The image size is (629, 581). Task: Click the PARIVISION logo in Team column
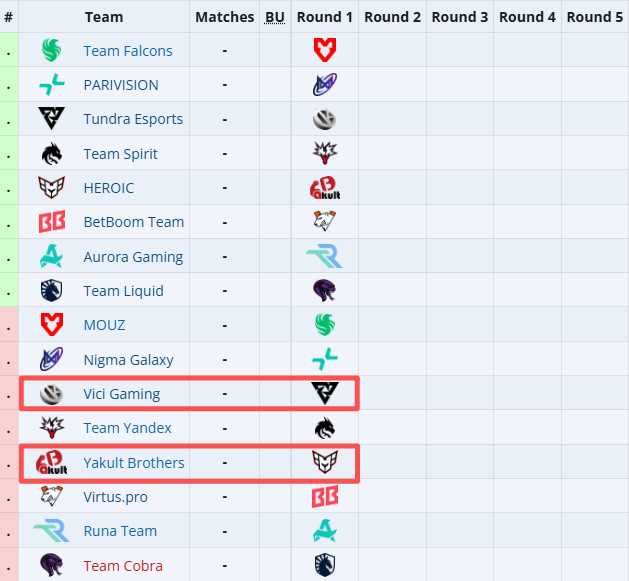pyautogui.click(x=51, y=85)
